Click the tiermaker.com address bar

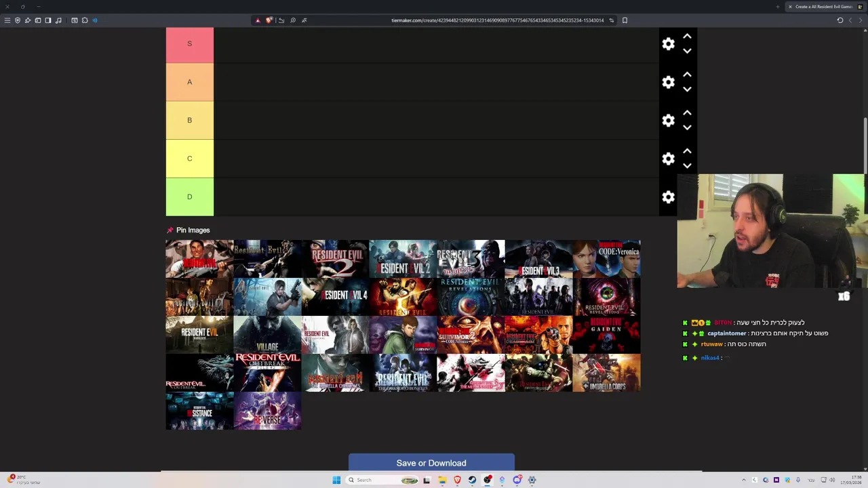[497, 20]
